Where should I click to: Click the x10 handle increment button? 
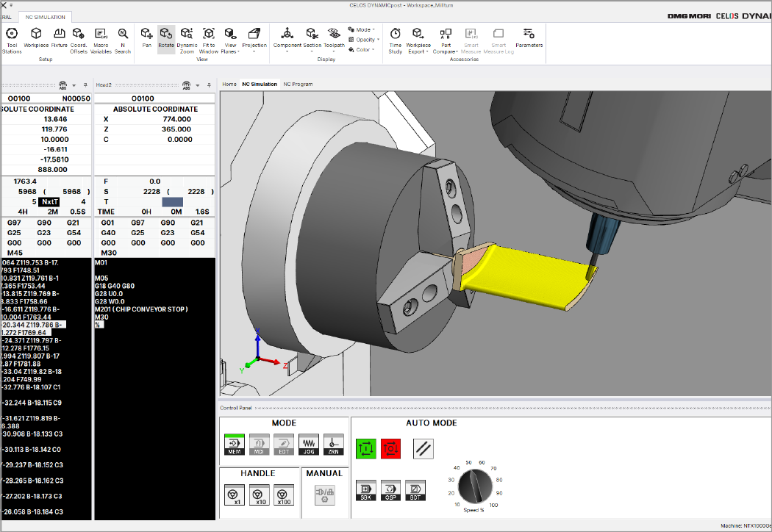click(x=258, y=495)
